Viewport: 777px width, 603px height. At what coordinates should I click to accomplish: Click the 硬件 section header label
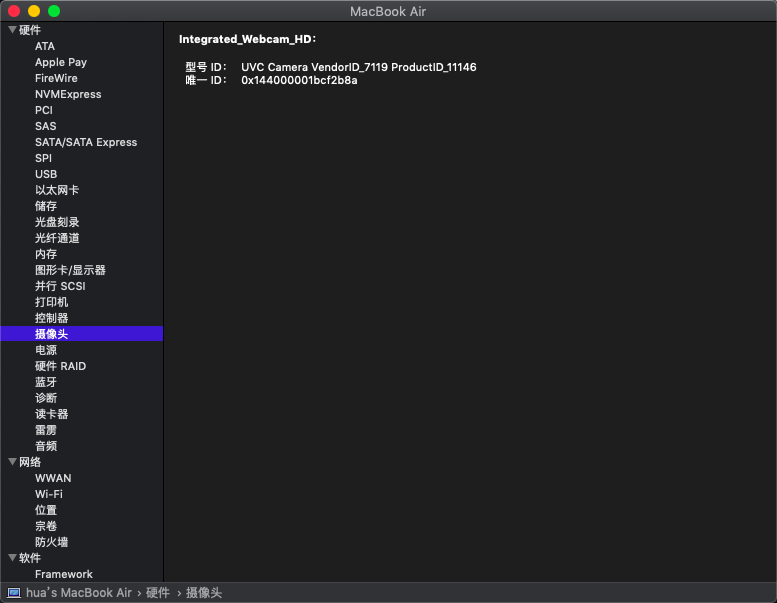30,30
